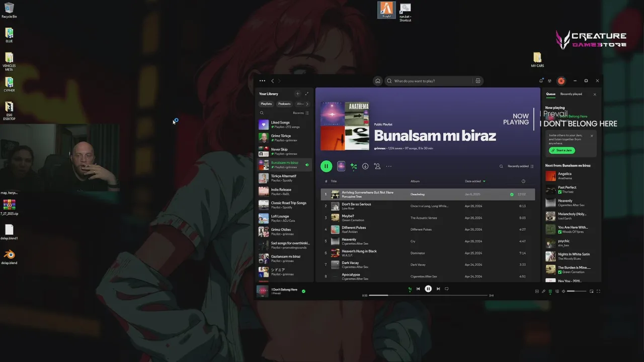Viewport: 644px width, 362px height.
Task: Filter the library by Podcasts
Action: coord(284,104)
